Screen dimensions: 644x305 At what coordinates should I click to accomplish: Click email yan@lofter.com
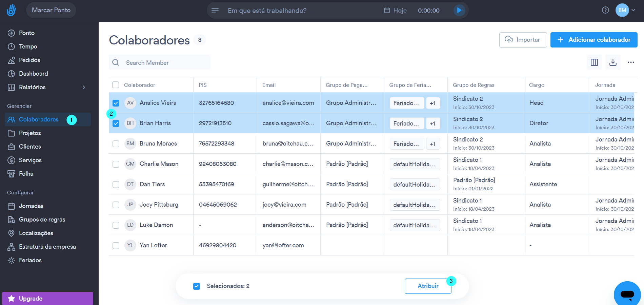click(283, 245)
